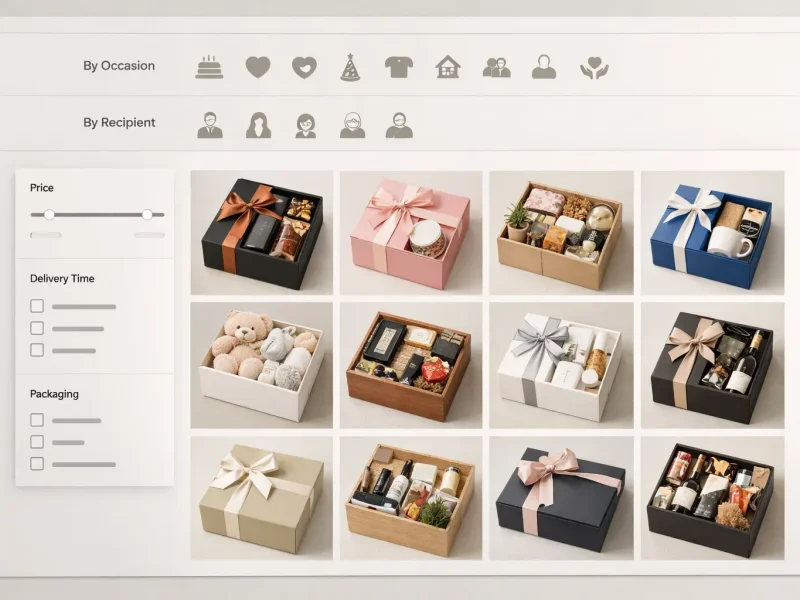The image size is (800, 600).
Task: Open the dark wooden box with chocolates
Action: click(x=411, y=365)
